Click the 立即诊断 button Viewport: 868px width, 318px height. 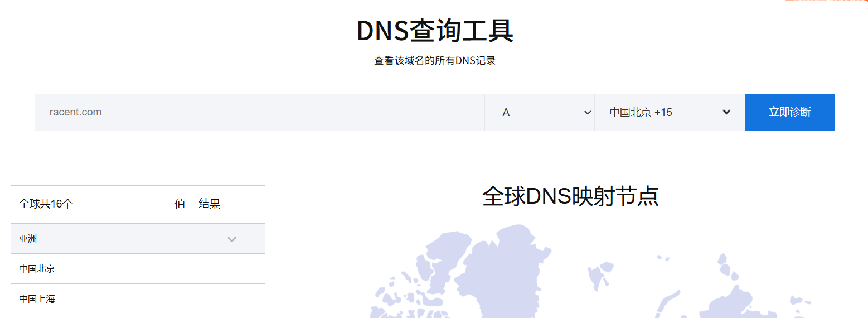tap(789, 112)
